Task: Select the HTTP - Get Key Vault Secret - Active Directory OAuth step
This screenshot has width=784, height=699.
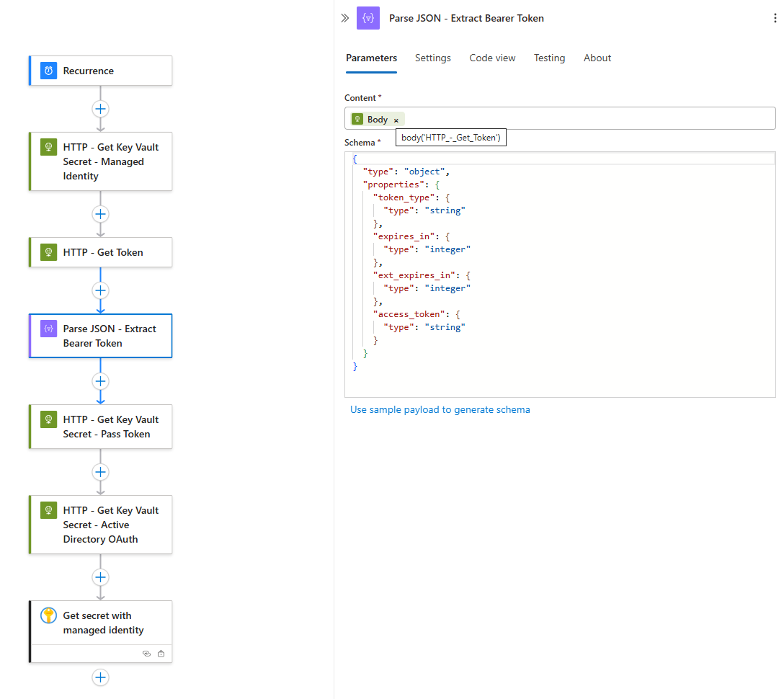Action: coord(110,525)
